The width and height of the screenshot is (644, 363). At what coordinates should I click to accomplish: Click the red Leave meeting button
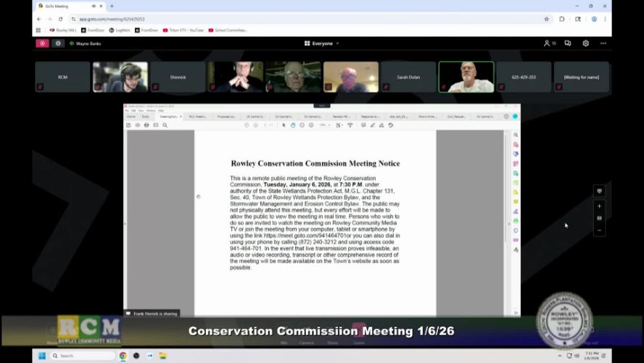(358, 331)
